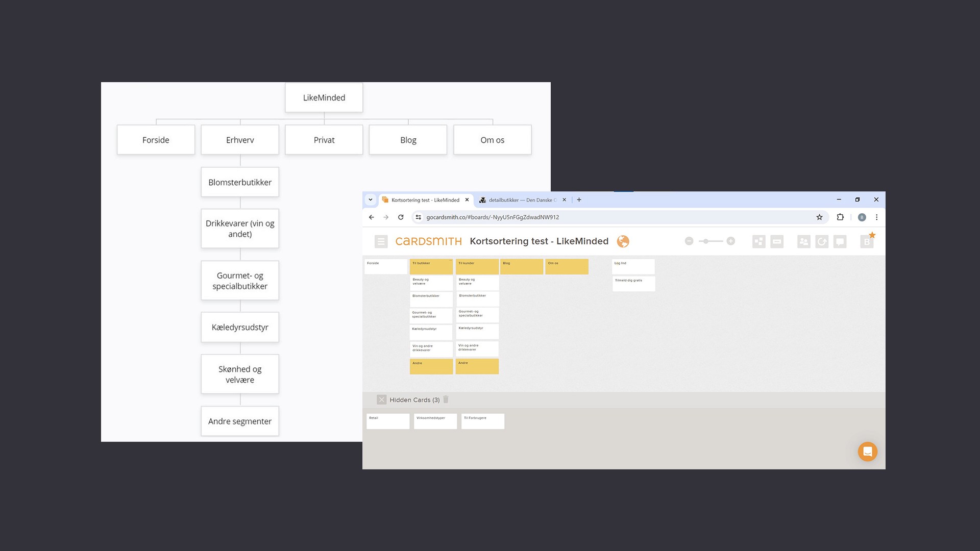Click the orange globe sharing icon
Image resolution: width=980 pixels, height=551 pixels.
tap(623, 241)
